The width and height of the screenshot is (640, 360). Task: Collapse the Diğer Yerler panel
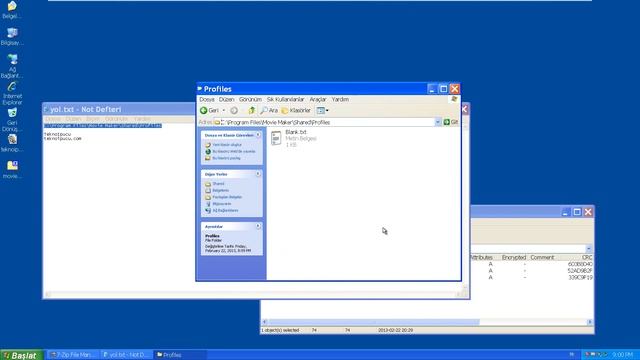258,174
